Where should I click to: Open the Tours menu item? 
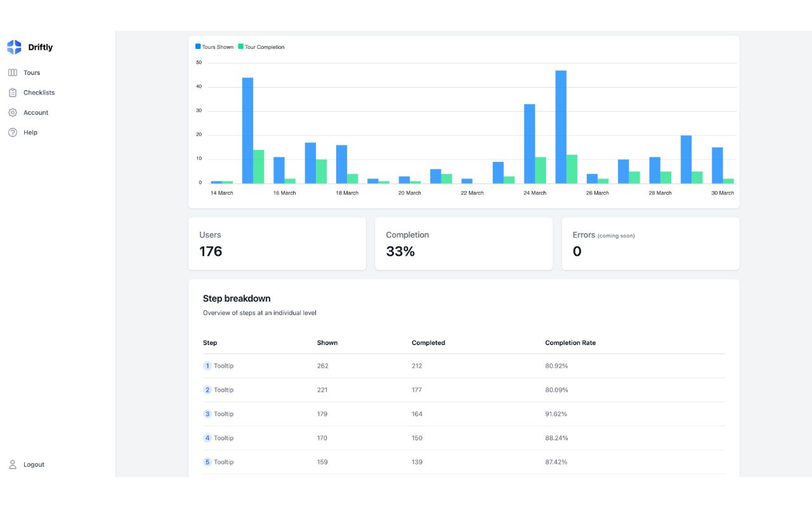click(32, 73)
